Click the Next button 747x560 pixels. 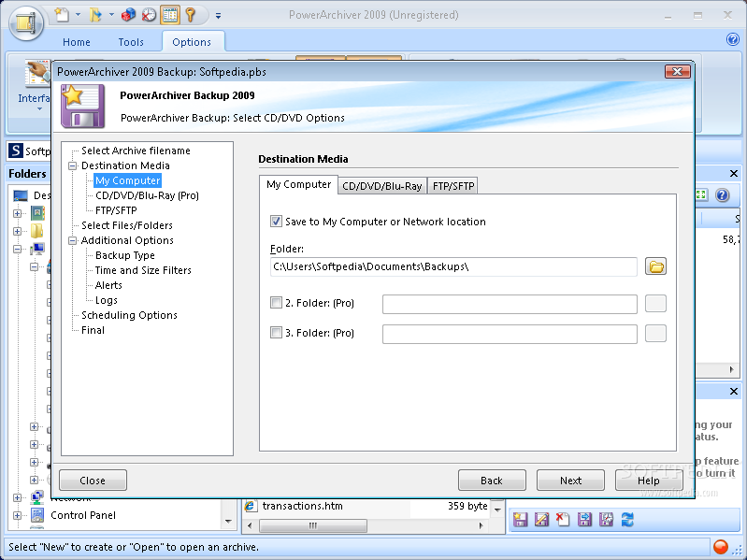click(570, 480)
